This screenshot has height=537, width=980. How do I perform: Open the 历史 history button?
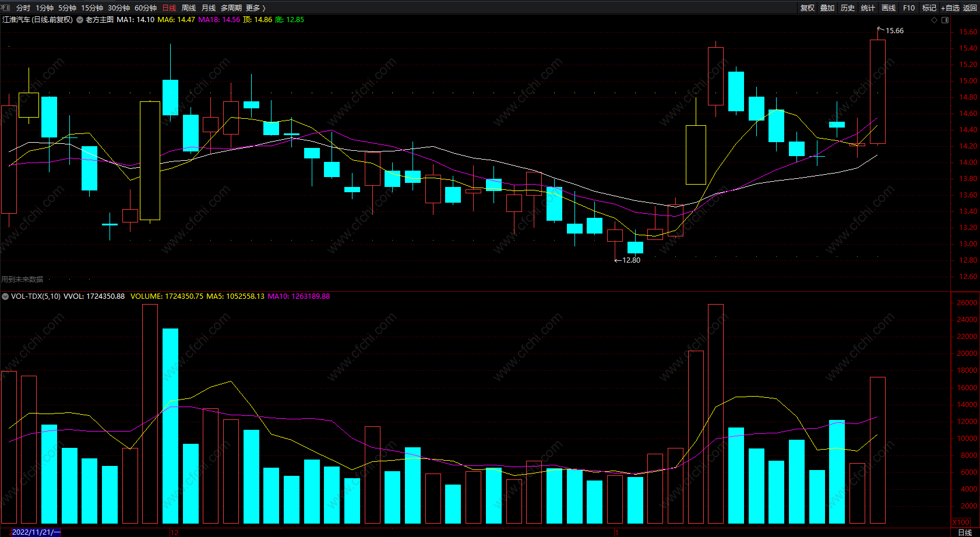848,8
